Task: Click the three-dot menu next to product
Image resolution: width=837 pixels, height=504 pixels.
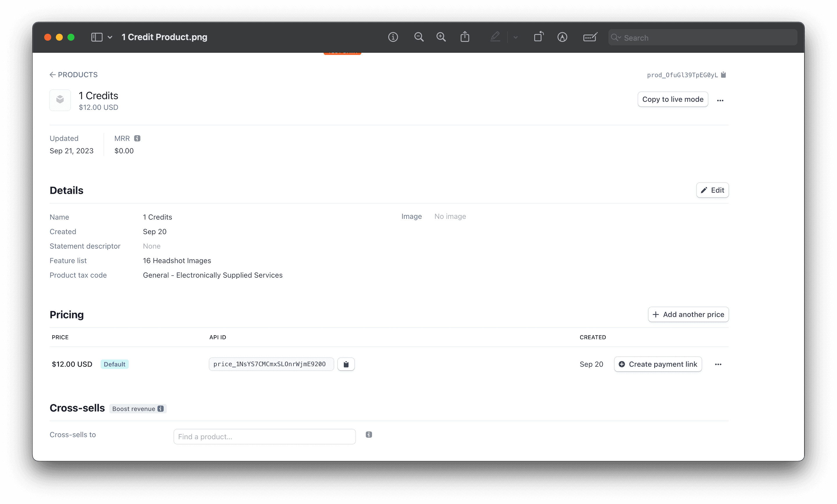Action: tap(721, 100)
